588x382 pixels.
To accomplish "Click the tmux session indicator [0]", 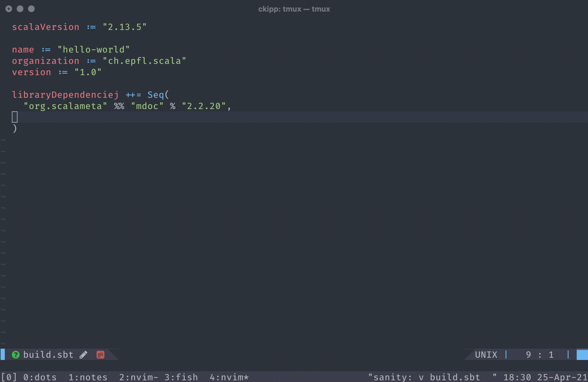I will [9, 377].
